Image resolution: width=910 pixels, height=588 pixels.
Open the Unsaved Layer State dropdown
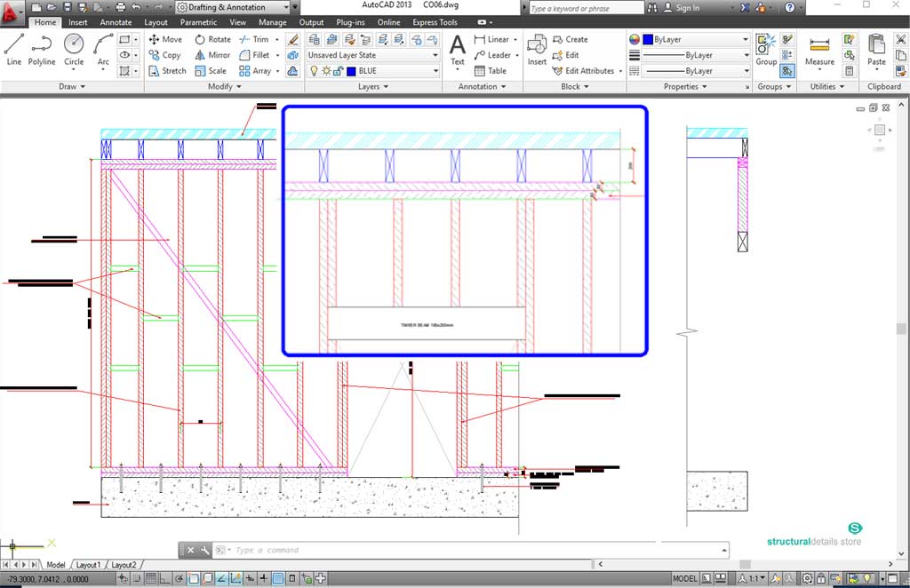pos(372,55)
